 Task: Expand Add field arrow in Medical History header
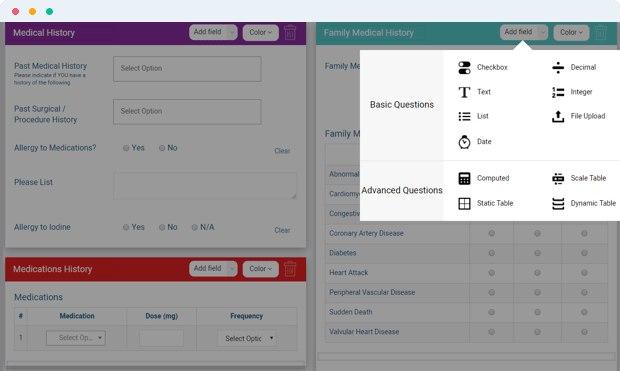(x=232, y=32)
